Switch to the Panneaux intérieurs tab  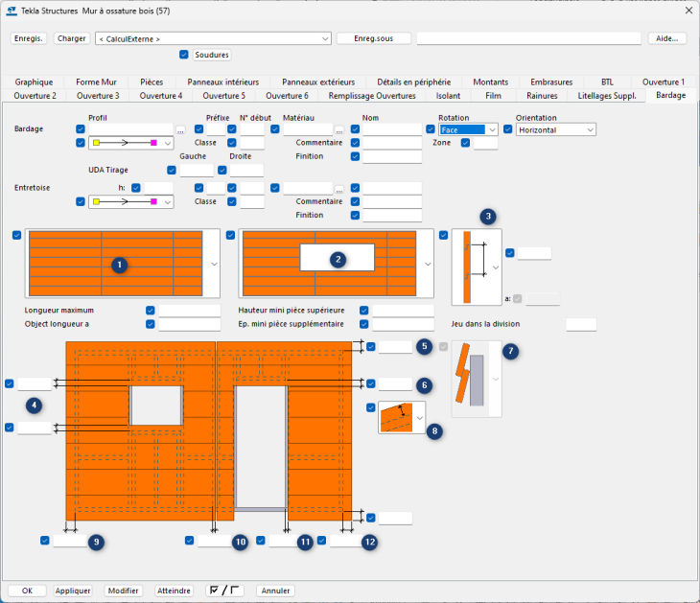(222, 82)
